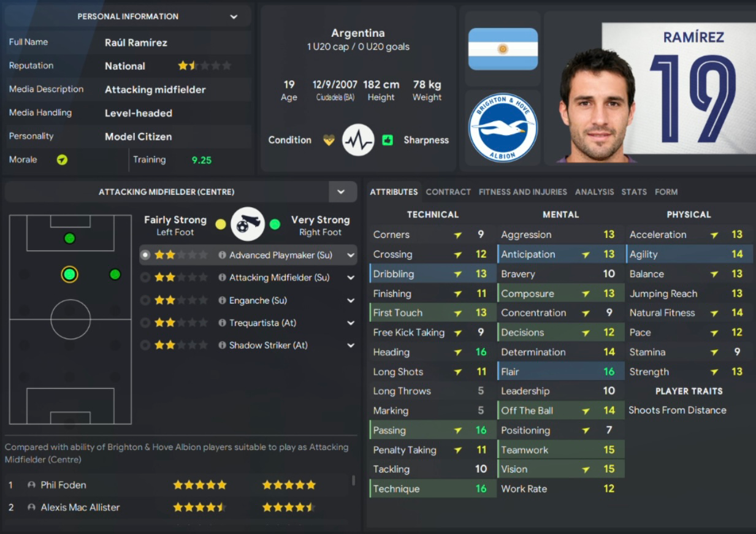Click the person icon next to Phil Foden
Image resolution: width=756 pixels, height=534 pixels.
(x=31, y=485)
